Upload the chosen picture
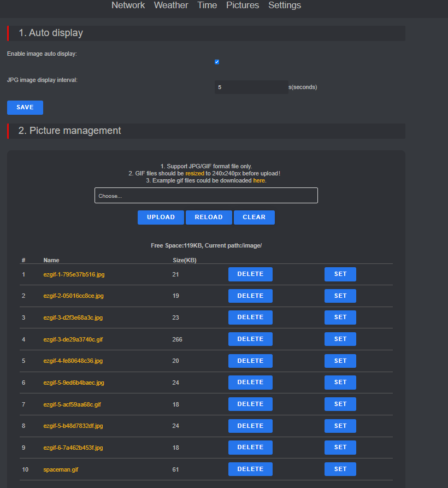 point(161,217)
